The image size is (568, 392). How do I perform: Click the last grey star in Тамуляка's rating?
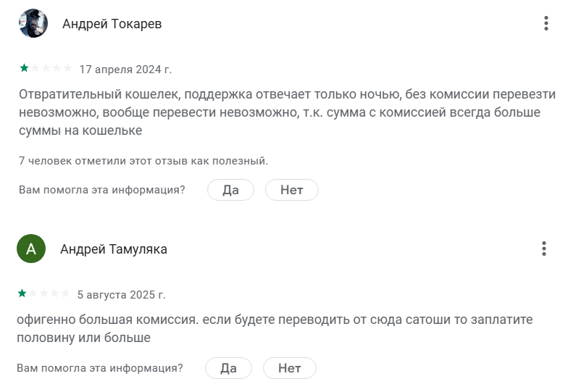65,293
